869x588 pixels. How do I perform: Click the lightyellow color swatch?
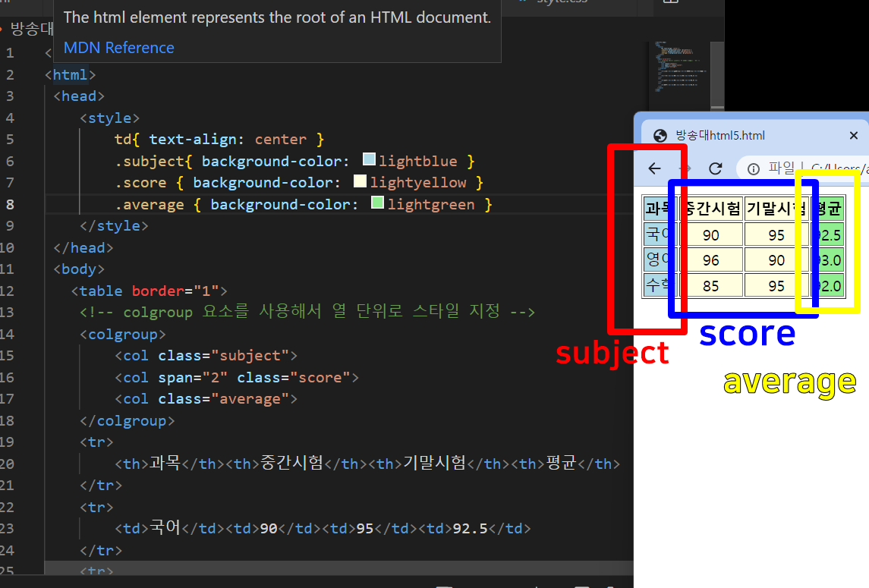click(361, 181)
